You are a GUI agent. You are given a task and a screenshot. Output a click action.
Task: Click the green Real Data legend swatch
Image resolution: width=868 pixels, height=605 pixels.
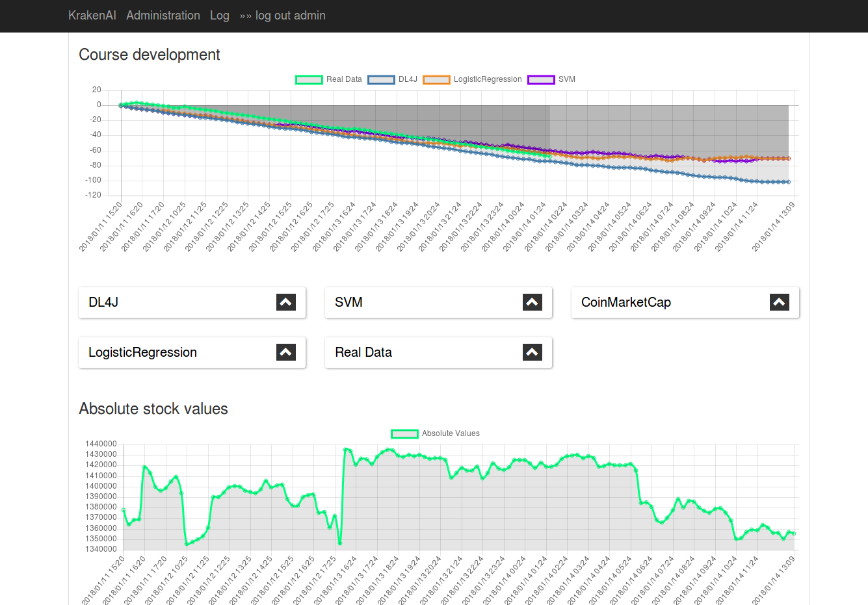[x=309, y=80]
